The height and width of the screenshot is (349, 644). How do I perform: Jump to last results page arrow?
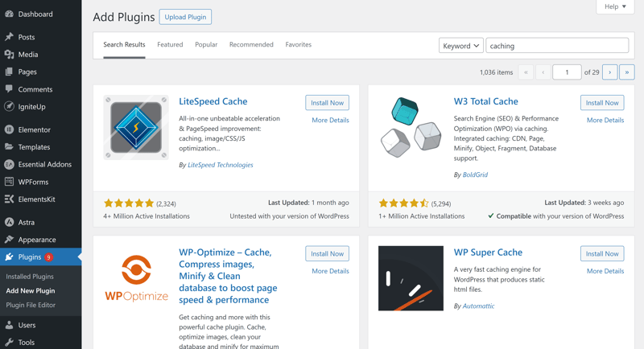coord(627,72)
